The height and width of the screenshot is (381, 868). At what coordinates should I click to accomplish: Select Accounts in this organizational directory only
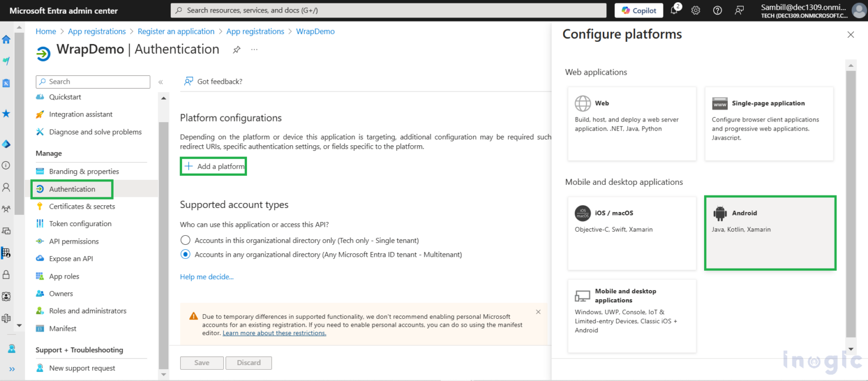185,240
